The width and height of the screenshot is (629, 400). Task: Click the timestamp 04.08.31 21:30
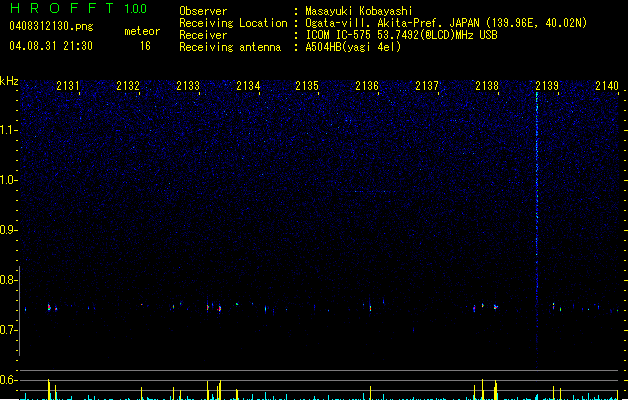pos(51,46)
